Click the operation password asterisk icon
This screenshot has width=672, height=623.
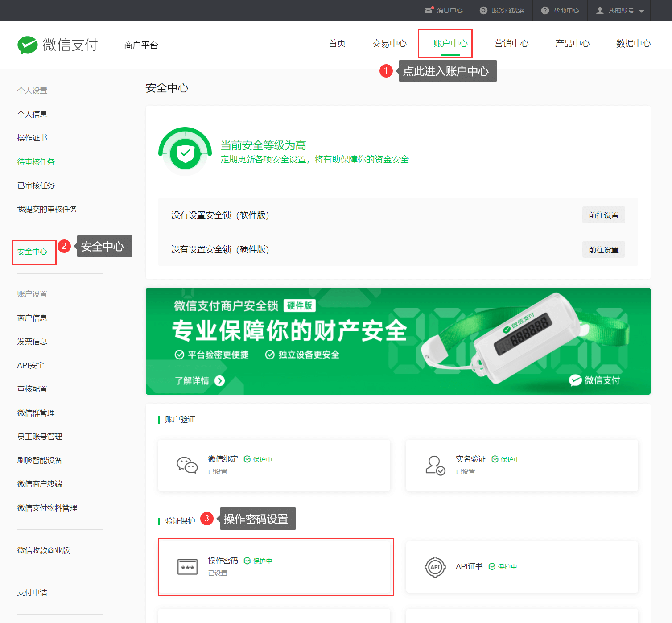[187, 567]
